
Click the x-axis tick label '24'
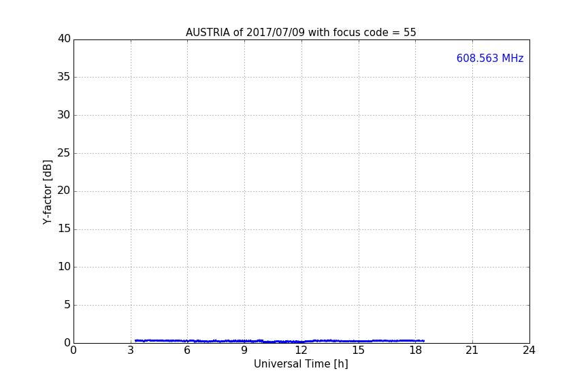pyautogui.click(x=529, y=350)
